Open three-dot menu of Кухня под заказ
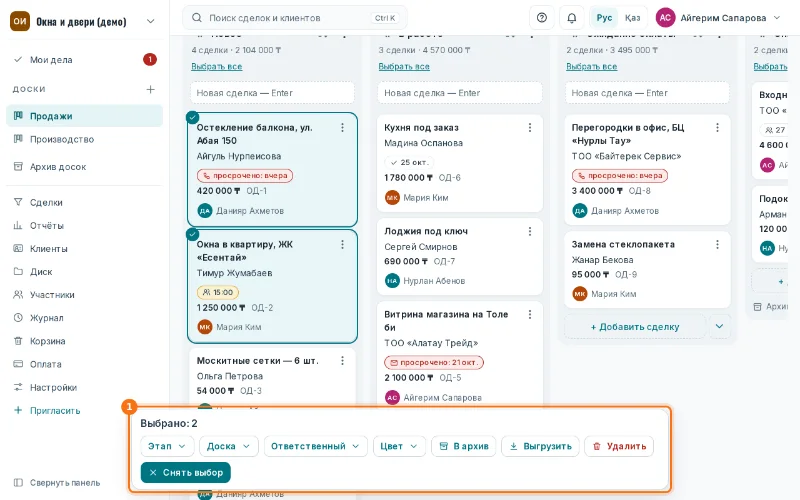This screenshot has width=800, height=500. point(530,128)
